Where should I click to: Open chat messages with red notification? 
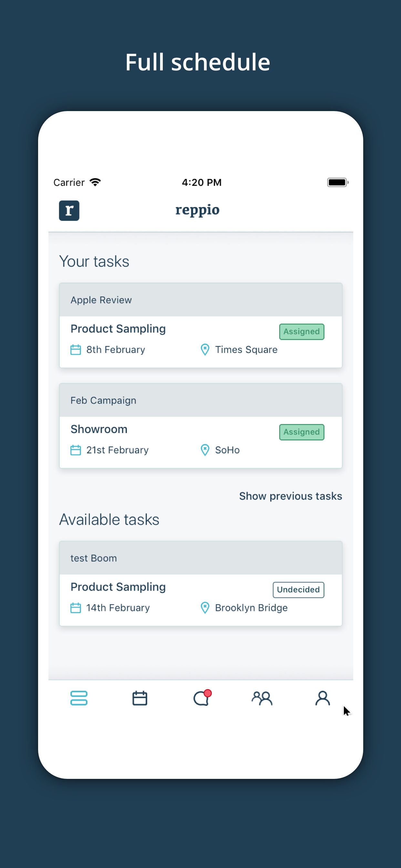pyautogui.click(x=201, y=698)
